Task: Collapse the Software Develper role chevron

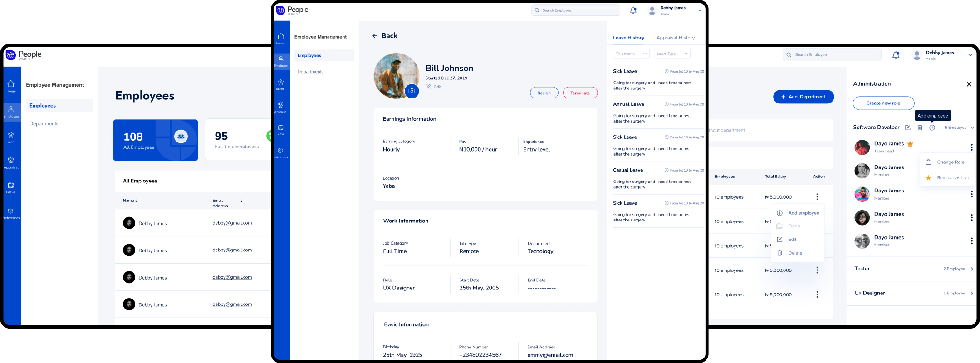Action: 972,128
